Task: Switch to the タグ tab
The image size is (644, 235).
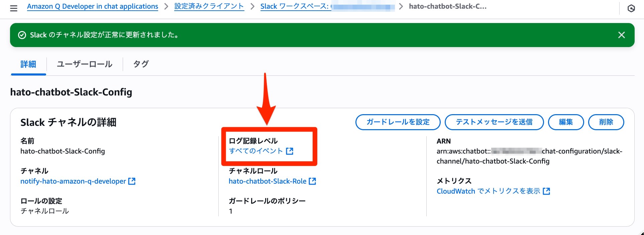Action: coord(141,64)
